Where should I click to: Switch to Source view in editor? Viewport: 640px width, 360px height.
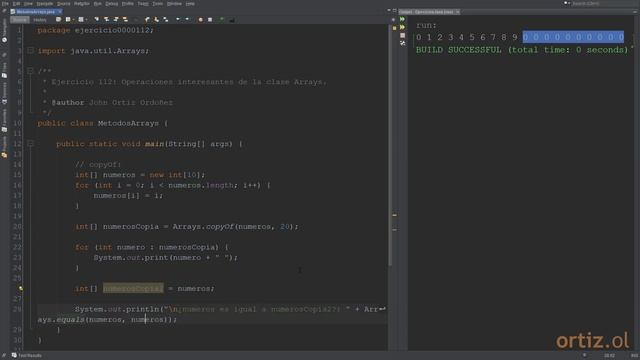pyautogui.click(x=20, y=20)
